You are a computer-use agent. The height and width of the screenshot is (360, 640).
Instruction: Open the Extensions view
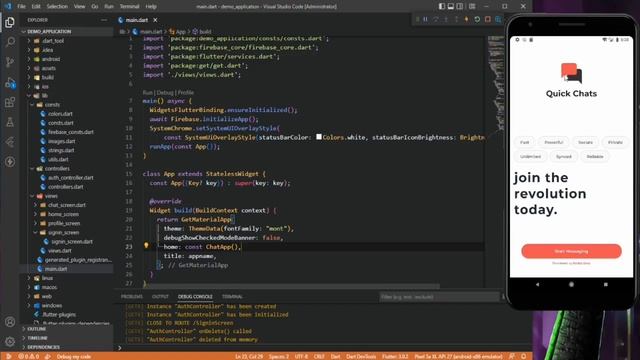10,102
